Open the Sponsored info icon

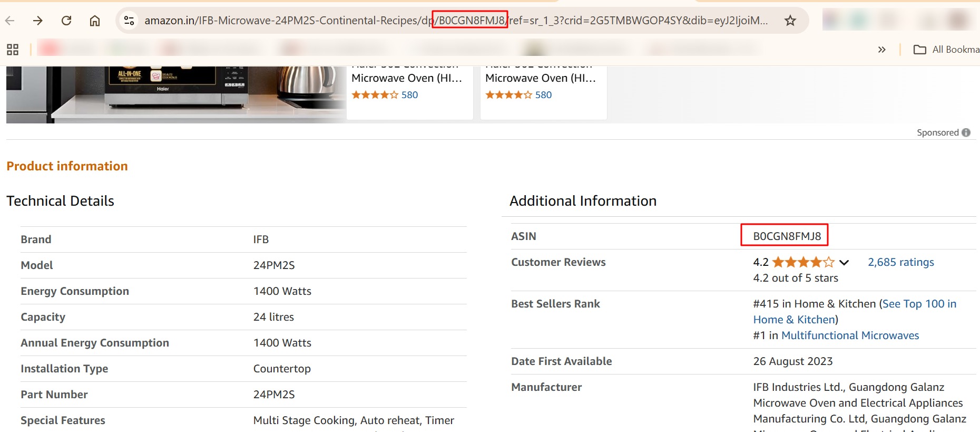point(966,132)
